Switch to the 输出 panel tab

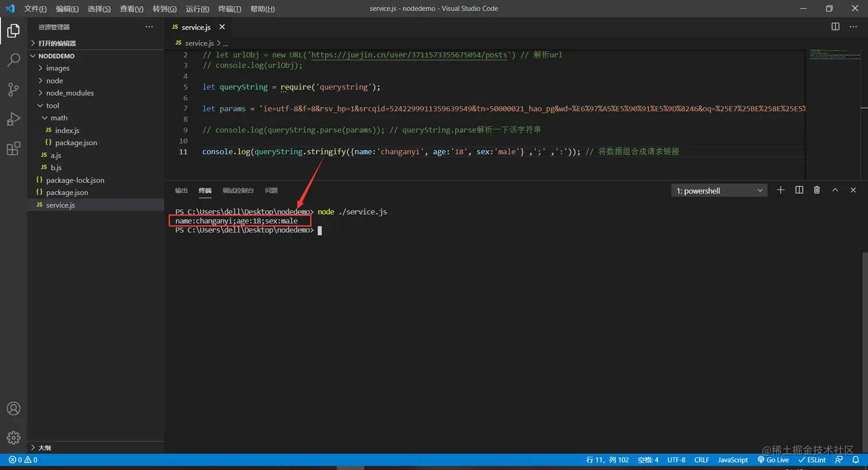pyautogui.click(x=181, y=191)
